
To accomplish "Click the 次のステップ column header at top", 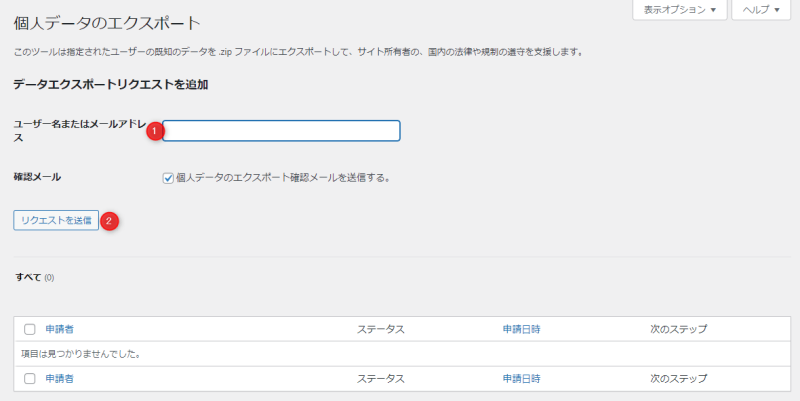I will click(x=678, y=329).
